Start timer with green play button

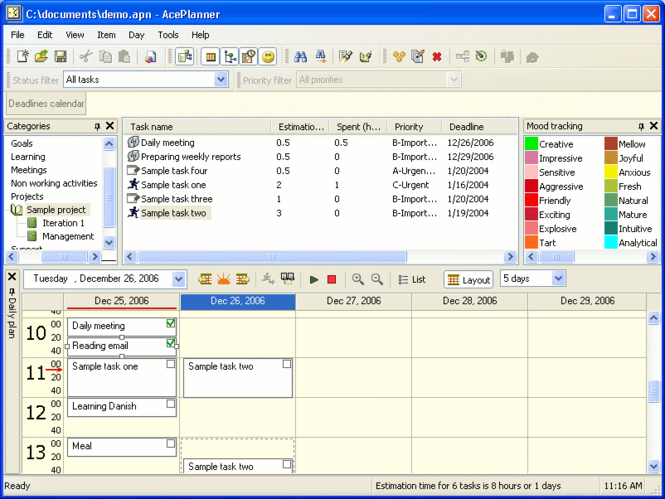[x=314, y=279]
